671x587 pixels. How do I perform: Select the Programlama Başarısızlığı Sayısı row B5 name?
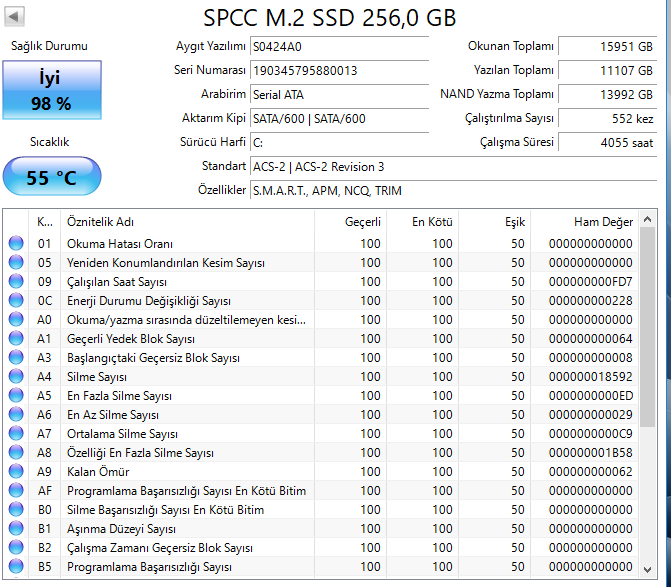pyautogui.click(x=149, y=567)
